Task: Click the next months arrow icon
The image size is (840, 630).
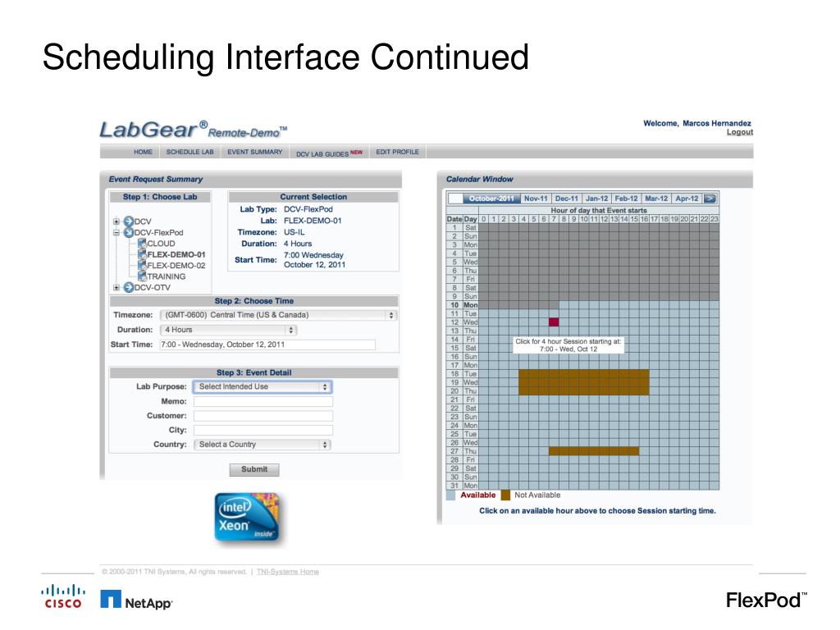Action: click(x=710, y=199)
